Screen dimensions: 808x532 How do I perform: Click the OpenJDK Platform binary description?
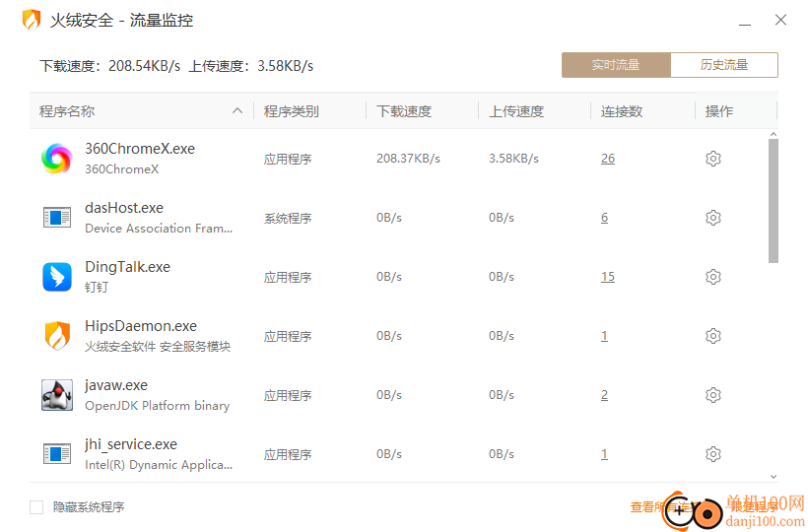click(158, 406)
